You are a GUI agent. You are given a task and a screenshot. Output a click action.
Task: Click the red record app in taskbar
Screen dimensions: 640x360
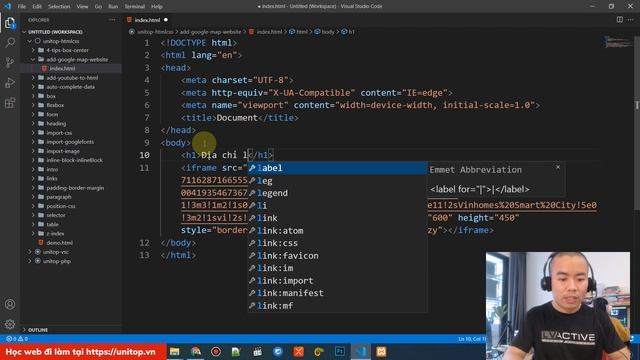pos(216,351)
